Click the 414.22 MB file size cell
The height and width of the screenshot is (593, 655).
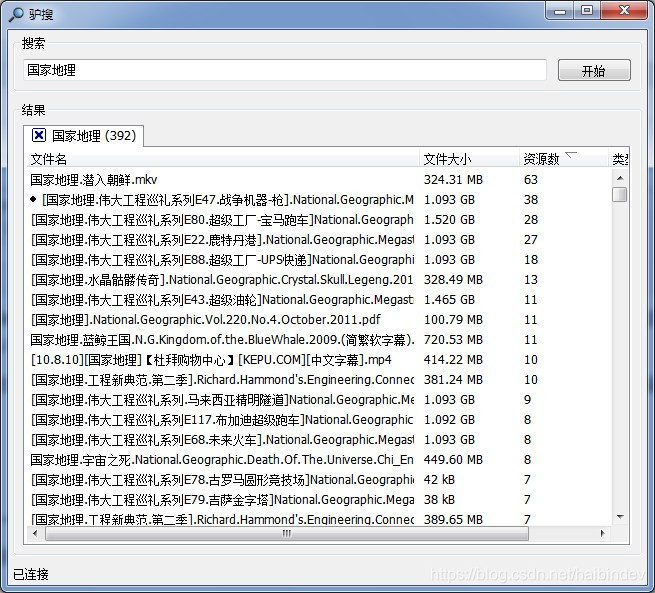tap(453, 360)
